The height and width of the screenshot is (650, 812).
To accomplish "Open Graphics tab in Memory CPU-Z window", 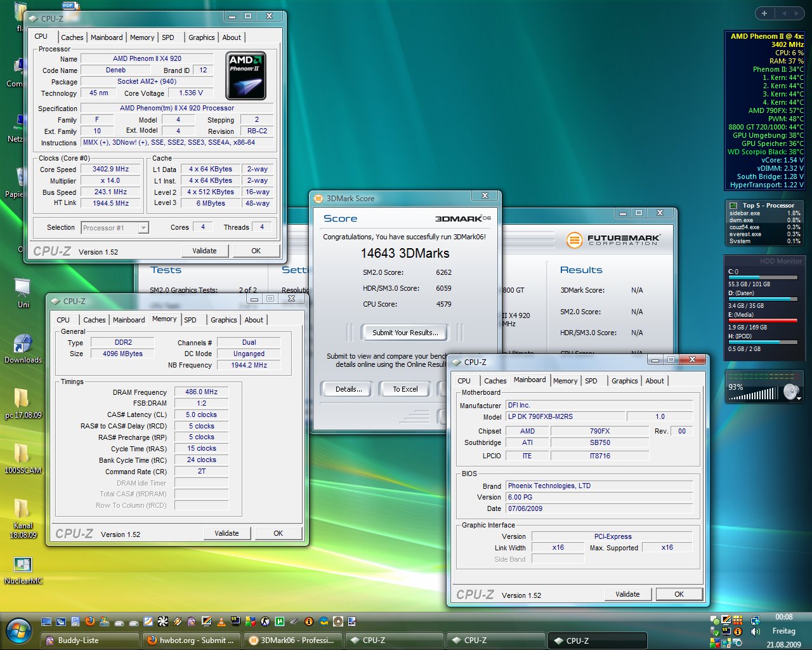I will (224, 320).
